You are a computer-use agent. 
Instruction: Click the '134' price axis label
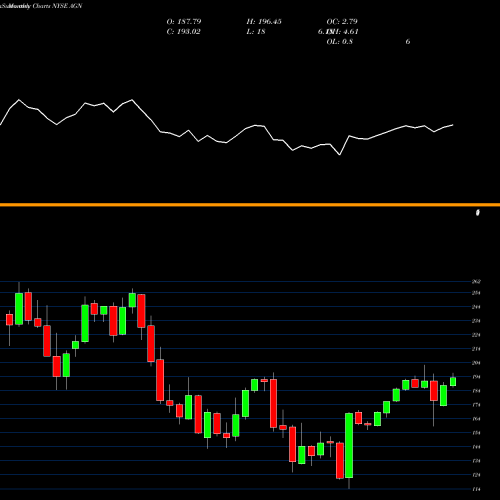coord(476,461)
